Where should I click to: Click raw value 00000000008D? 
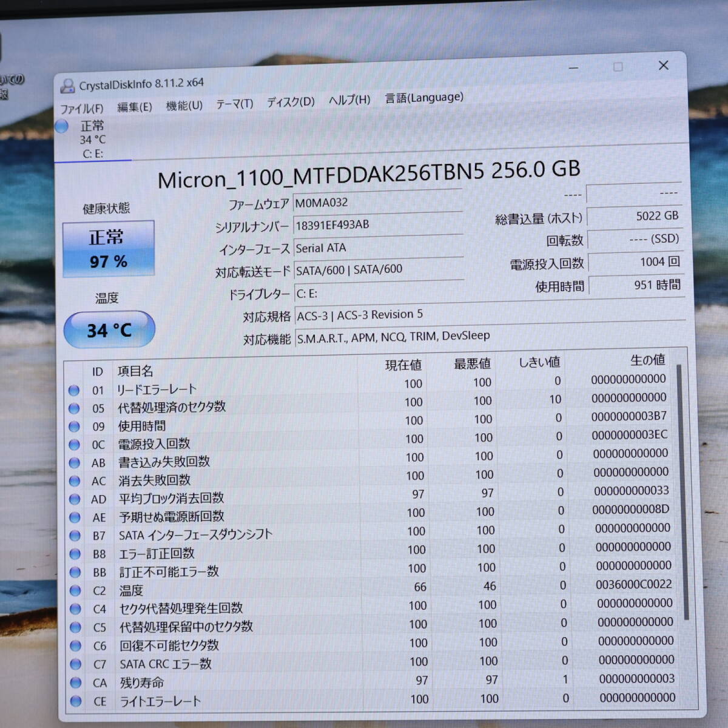[x=631, y=510]
